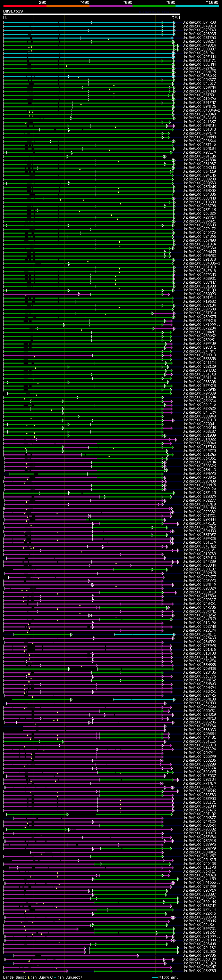This screenshot has height=980, width=222.
Task: Open hit UniRef100_B6U471
Action: (x=199, y=60)
